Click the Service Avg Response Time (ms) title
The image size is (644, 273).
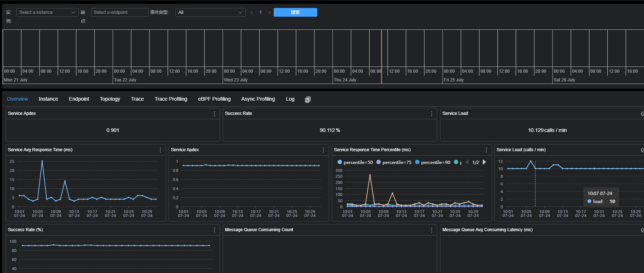point(40,150)
